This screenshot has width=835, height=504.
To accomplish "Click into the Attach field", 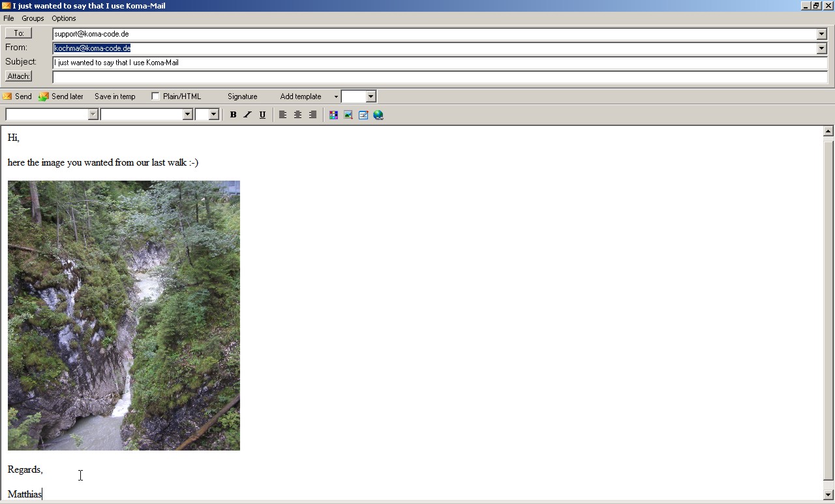I will (440, 77).
